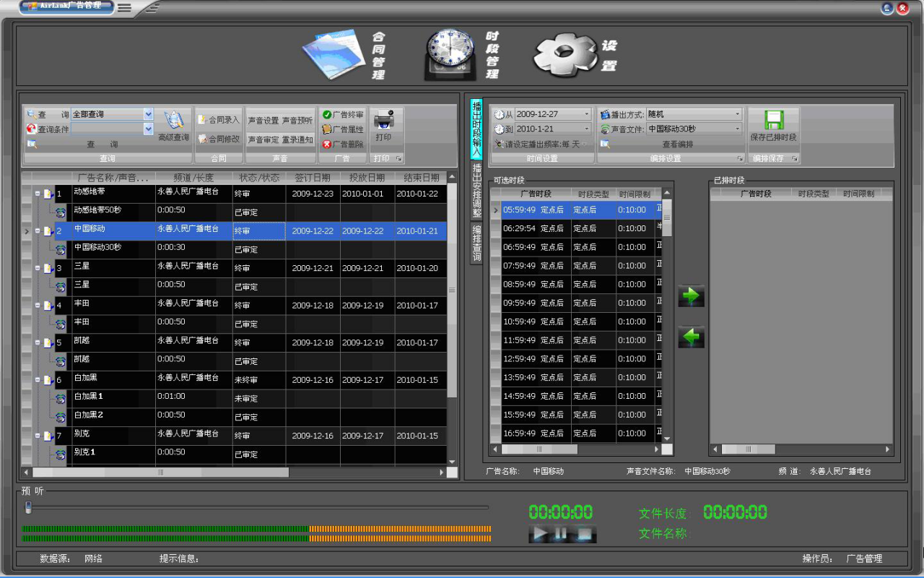Click the 高级查询 advanced search icon
Viewport: 924px width, 578px height.
click(x=173, y=121)
